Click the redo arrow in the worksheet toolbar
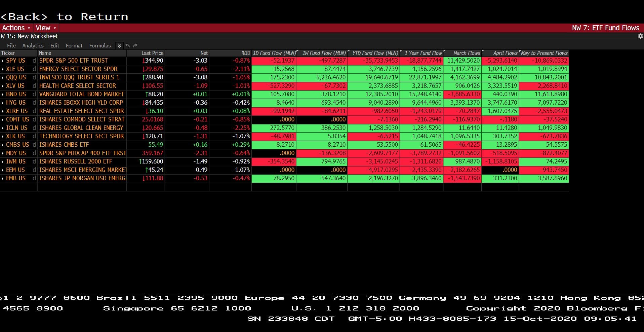Image resolution: width=644 pixels, height=332 pixels. pos(135,45)
